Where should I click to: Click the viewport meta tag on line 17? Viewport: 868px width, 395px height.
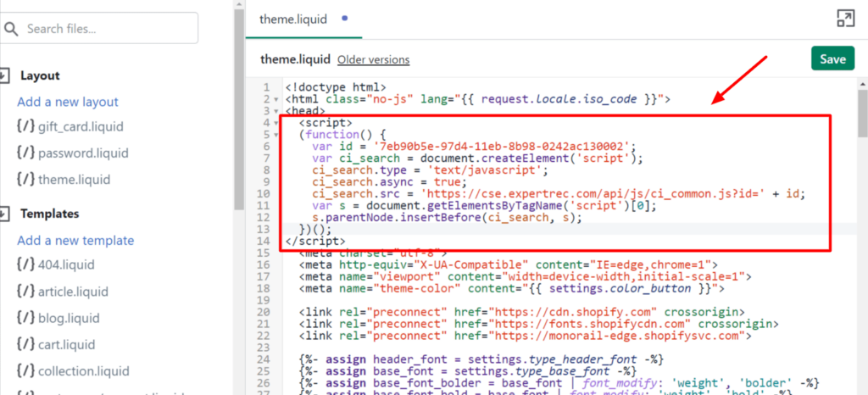(525, 276)
